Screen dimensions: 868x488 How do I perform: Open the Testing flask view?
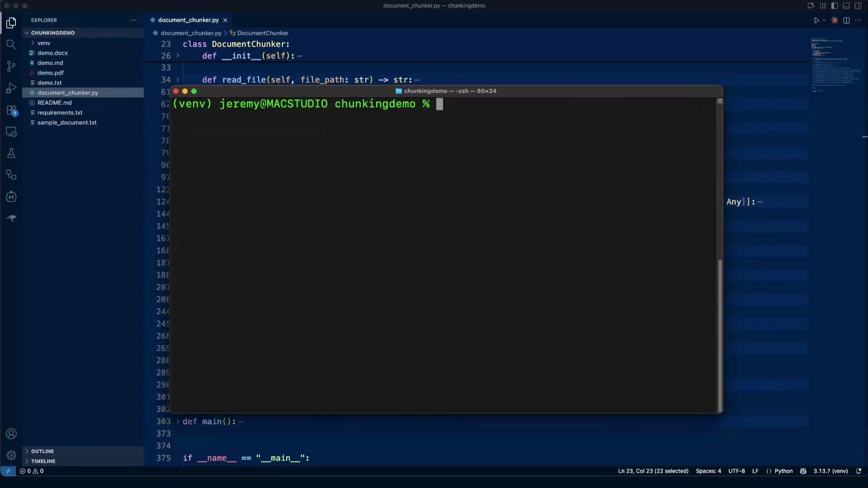point(11,154)
